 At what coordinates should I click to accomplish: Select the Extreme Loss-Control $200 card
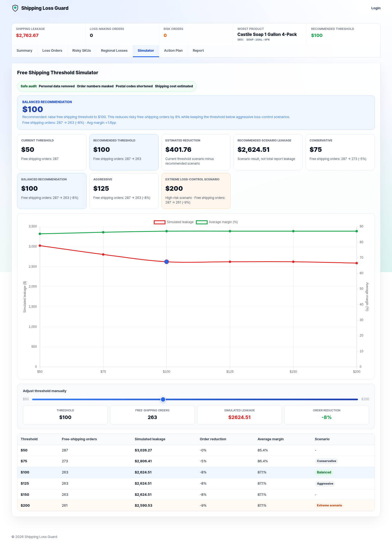point(196,191)
